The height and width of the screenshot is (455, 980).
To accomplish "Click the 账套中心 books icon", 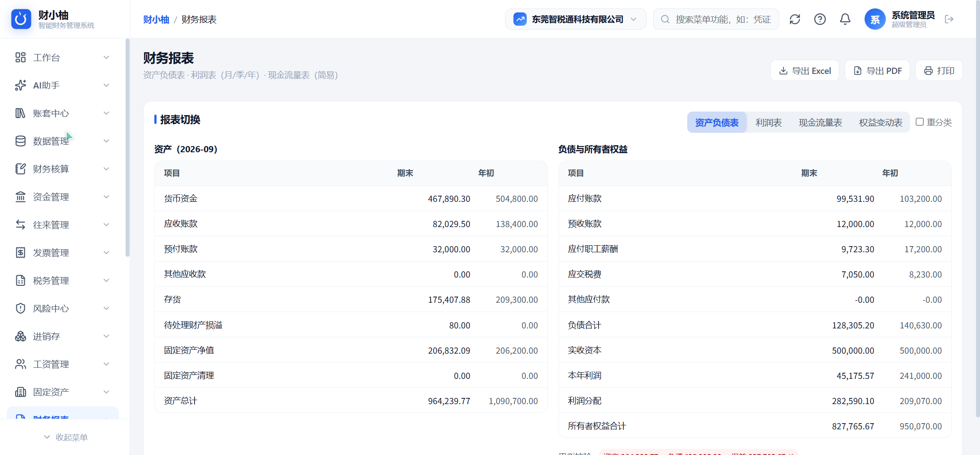I will [x=20, y=113].
